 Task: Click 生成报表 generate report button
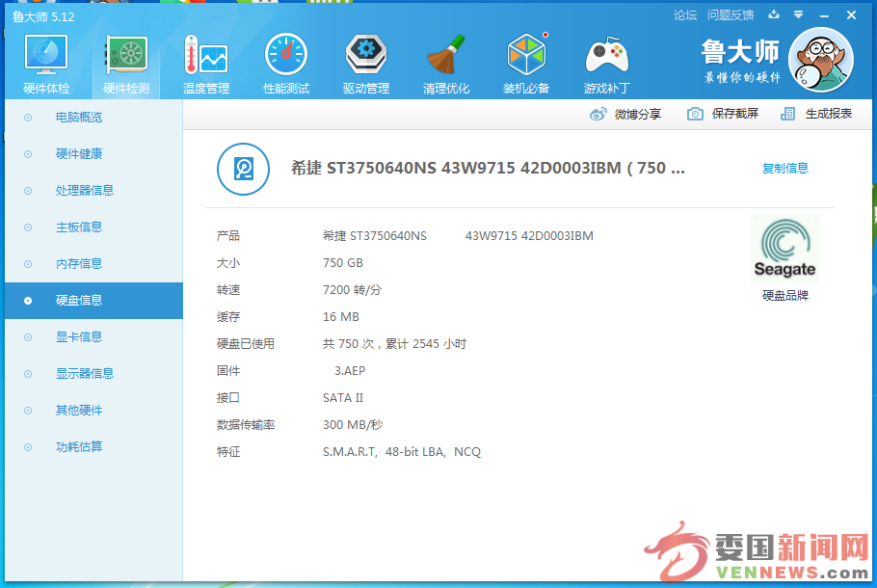[816, 114]
